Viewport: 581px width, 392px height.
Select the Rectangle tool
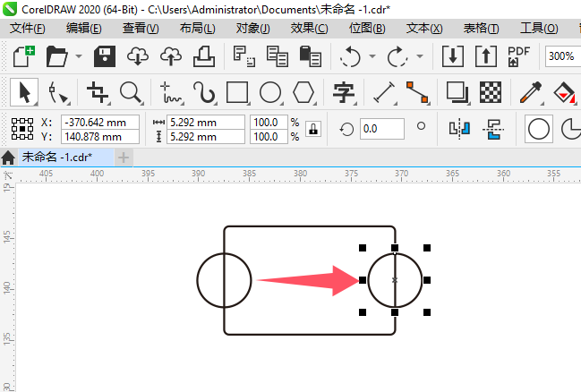tap(237, 92)
